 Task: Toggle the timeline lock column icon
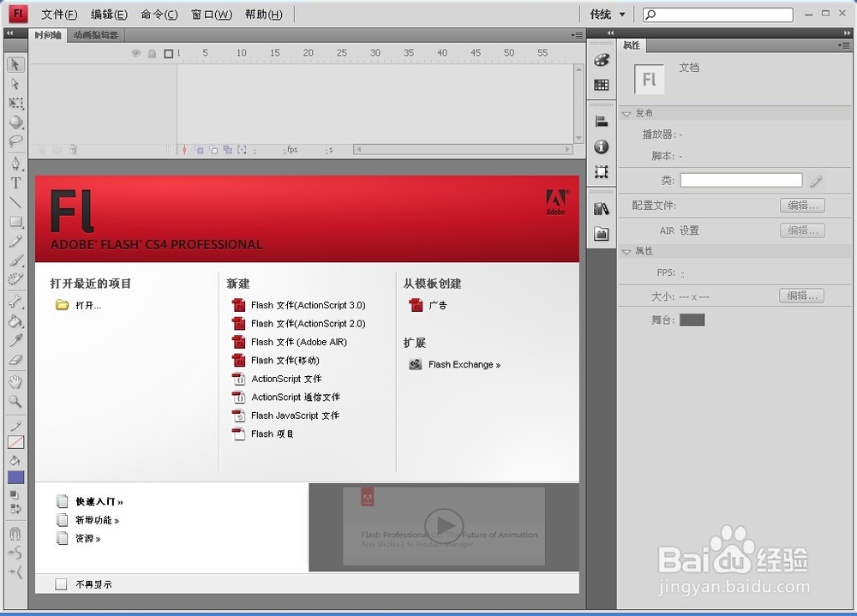click(152, 53)
